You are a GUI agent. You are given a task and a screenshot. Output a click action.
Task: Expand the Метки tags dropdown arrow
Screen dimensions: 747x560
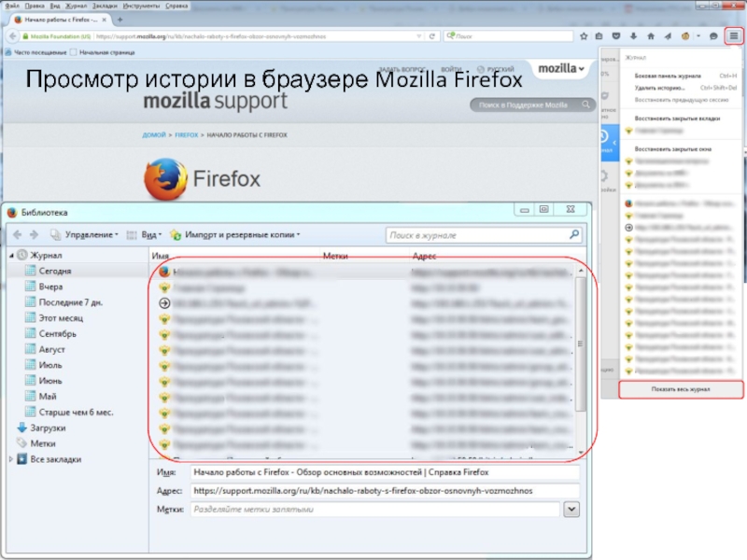571,509
